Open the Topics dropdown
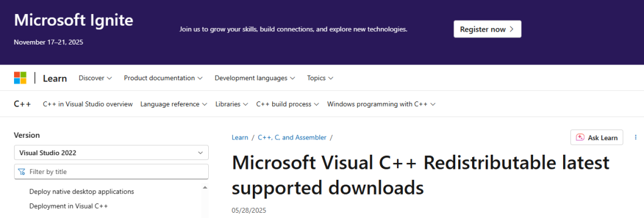 point(320,78)
